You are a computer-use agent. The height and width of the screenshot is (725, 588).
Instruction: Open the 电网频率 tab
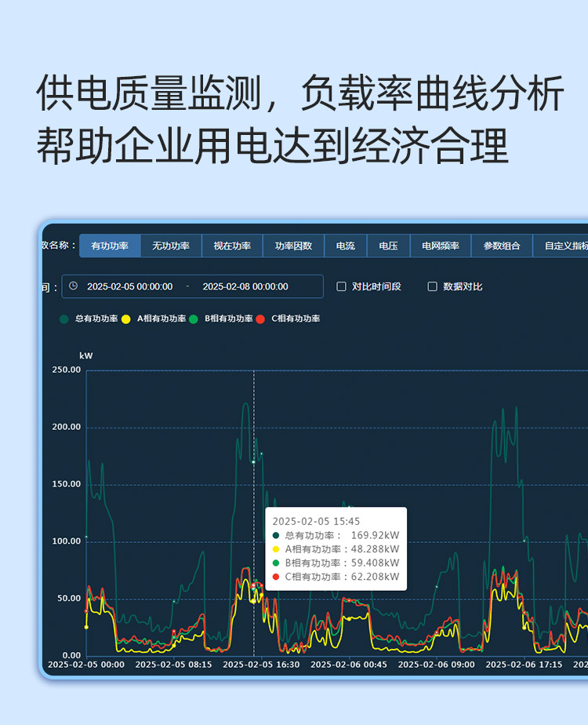440,246
